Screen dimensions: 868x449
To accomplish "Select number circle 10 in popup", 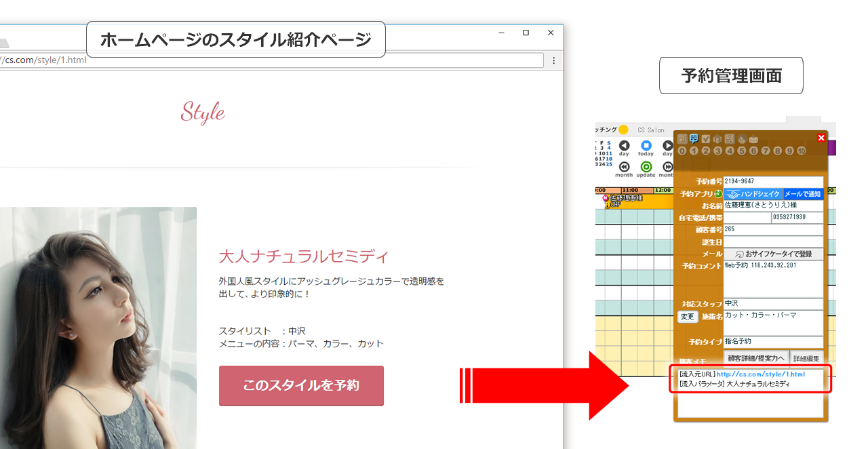I will pyautogui.click(x=802, y=151).
